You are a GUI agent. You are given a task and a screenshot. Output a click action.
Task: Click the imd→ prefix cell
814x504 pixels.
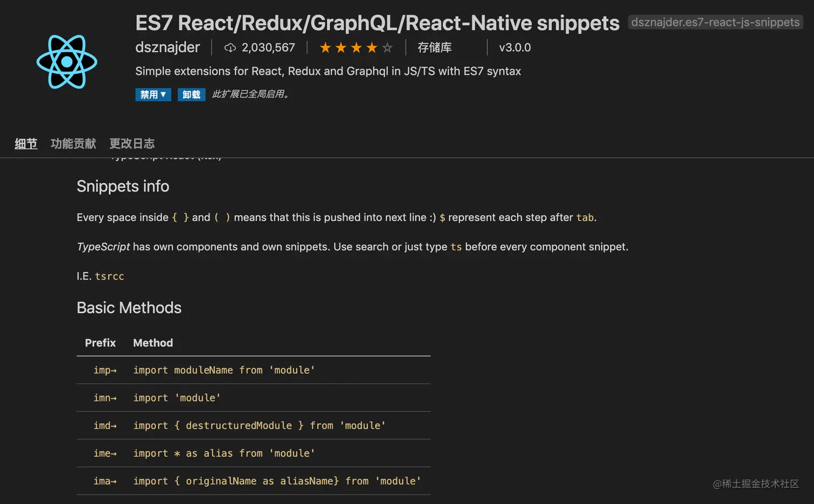coord(105,426)
